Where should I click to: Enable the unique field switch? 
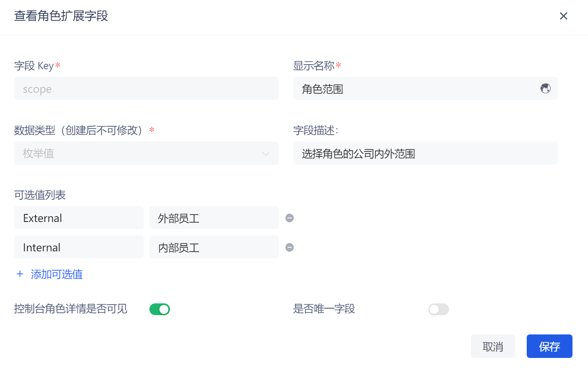(x=439, y=309)
